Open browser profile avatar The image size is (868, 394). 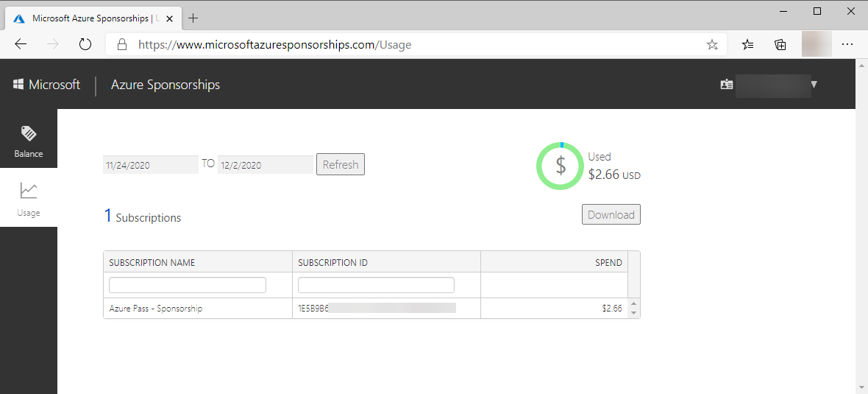pyautogui.click(x=817, y=44)
